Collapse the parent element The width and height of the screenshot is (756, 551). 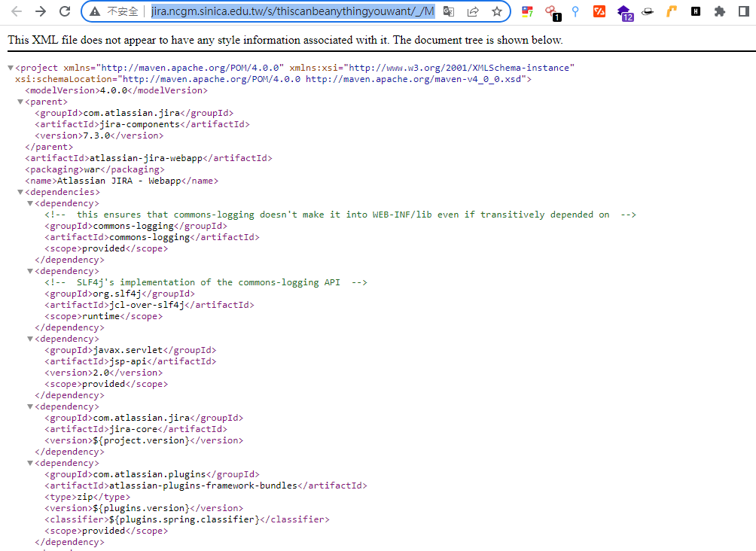click(x=20, y=102)
